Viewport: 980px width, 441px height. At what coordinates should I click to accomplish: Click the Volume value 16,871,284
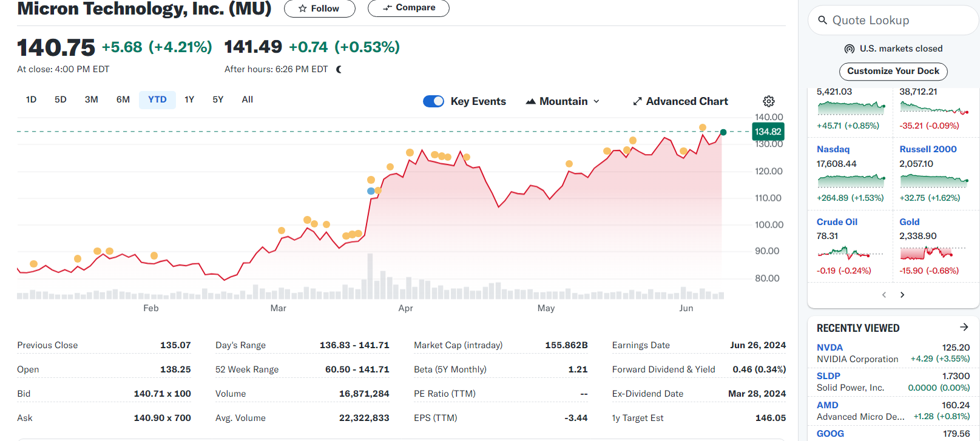point(364,394)
